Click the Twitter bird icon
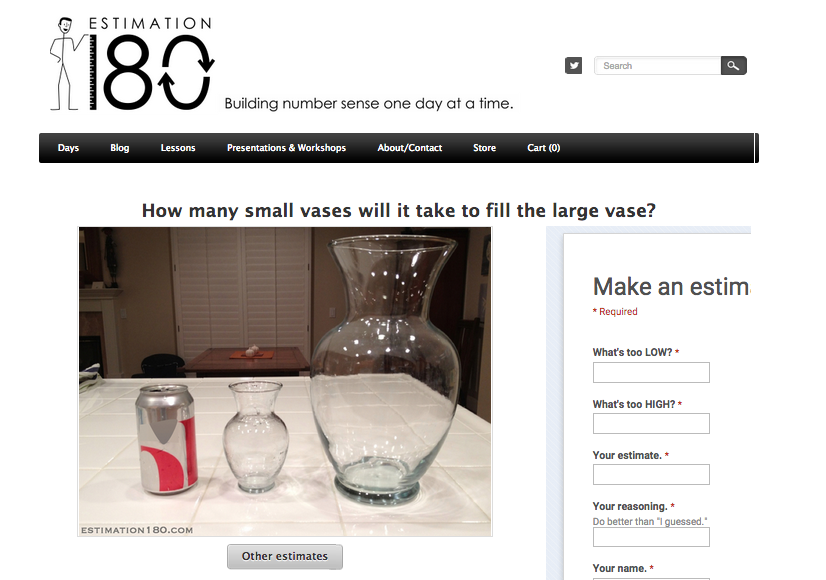This screenshot has height=580, width=826. (x=573, y=66)
